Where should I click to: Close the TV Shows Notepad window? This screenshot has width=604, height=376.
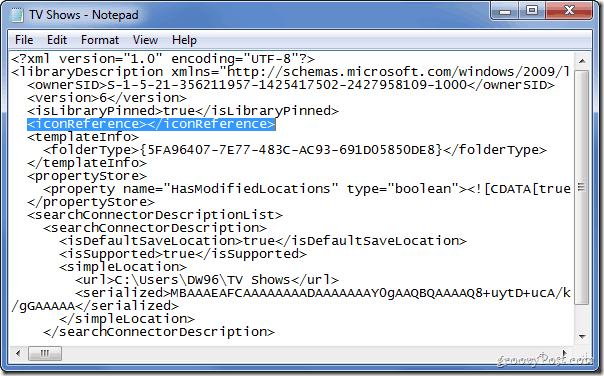(x=569, y=11)
